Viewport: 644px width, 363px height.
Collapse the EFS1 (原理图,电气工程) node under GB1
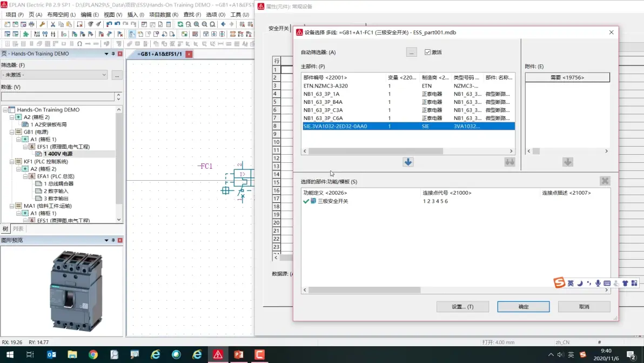click(x=25, y=147)
